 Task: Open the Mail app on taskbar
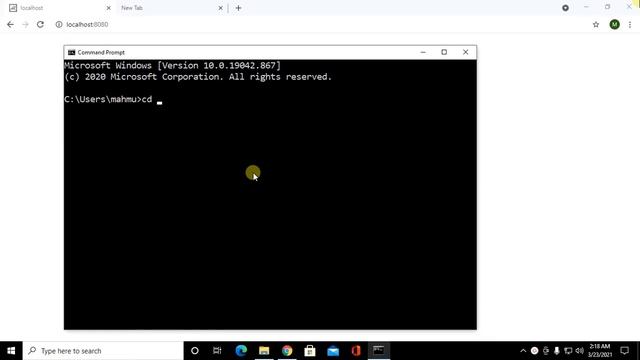click(333, 351)
